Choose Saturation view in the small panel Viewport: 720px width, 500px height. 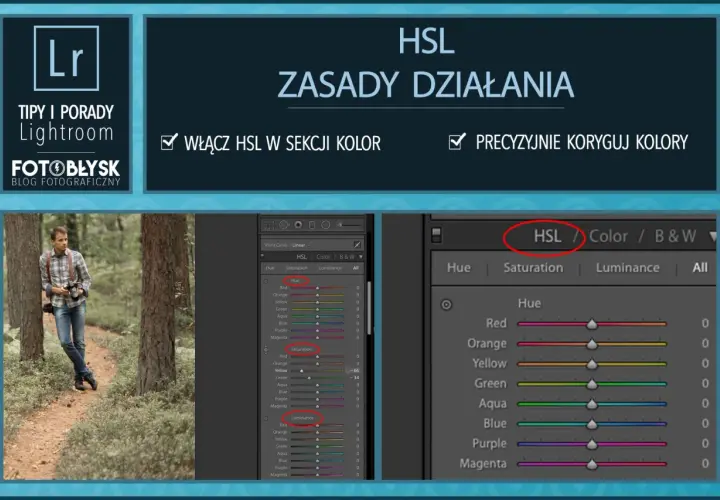297,268
